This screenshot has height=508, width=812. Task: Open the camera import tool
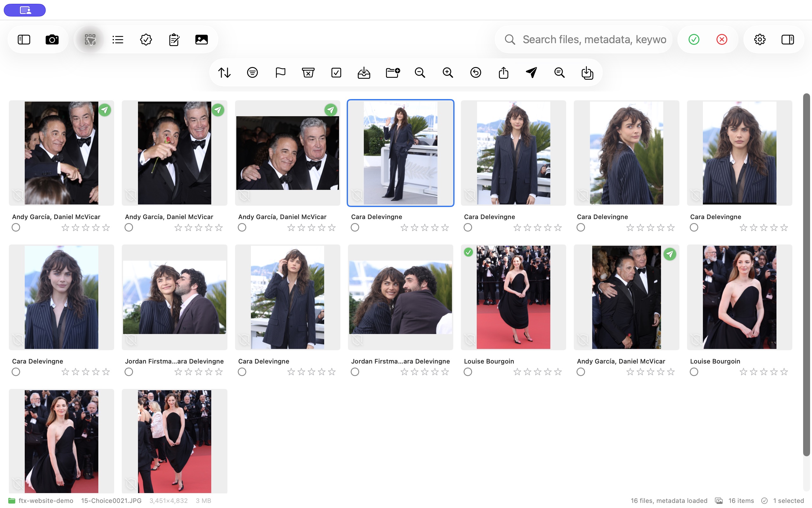click(52, 40)
